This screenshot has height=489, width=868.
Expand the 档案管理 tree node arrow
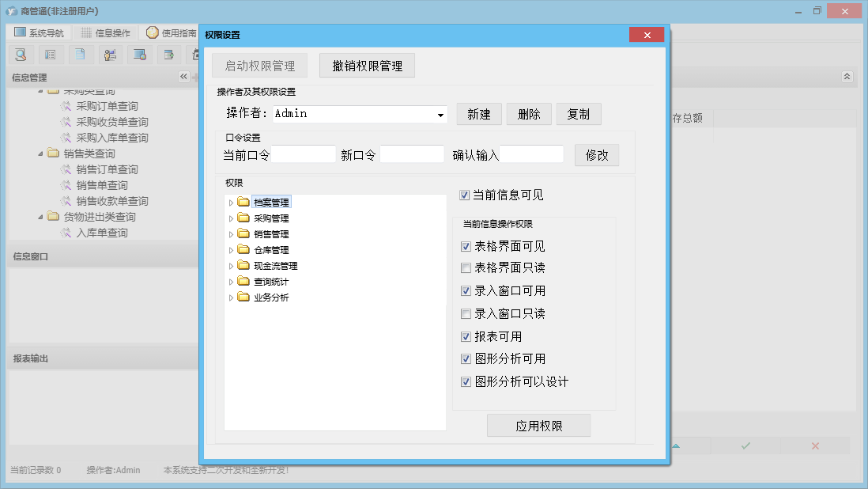[231, 203]
